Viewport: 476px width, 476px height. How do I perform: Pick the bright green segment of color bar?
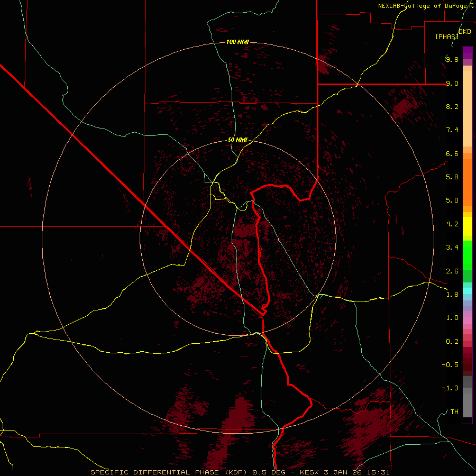(467, 255)
